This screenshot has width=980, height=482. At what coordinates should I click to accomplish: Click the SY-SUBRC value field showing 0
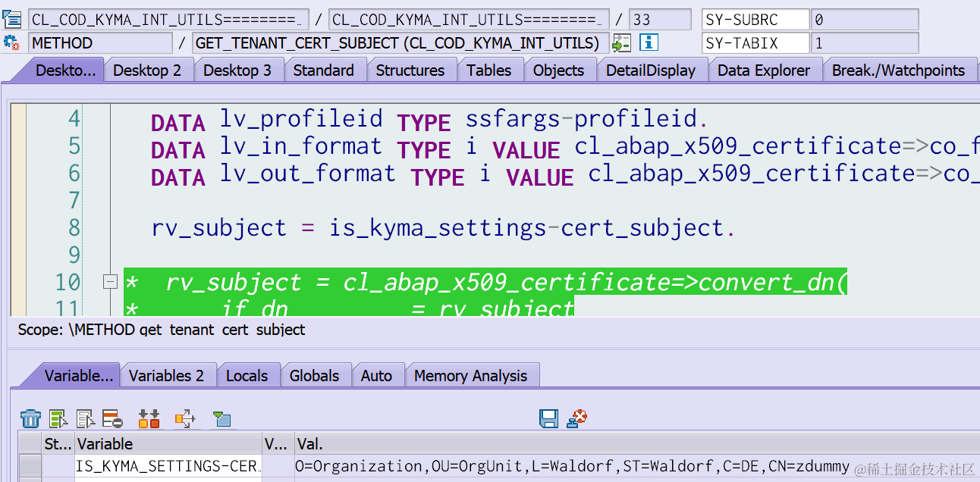(865, 19)
